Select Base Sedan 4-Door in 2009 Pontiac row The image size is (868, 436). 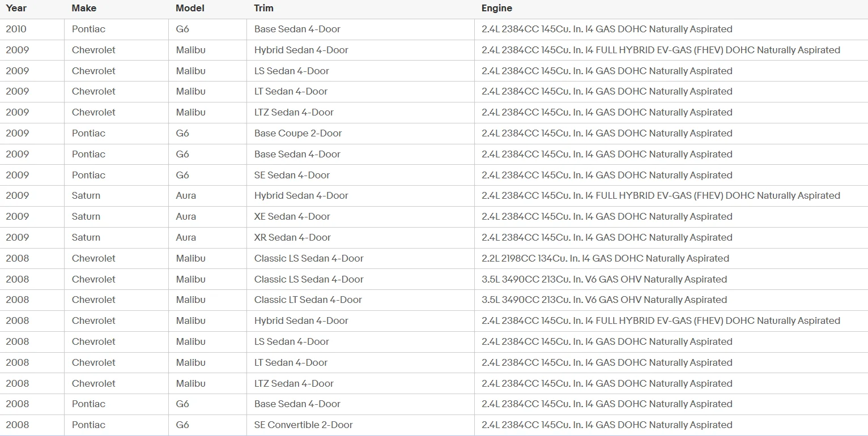coord(297,155)
